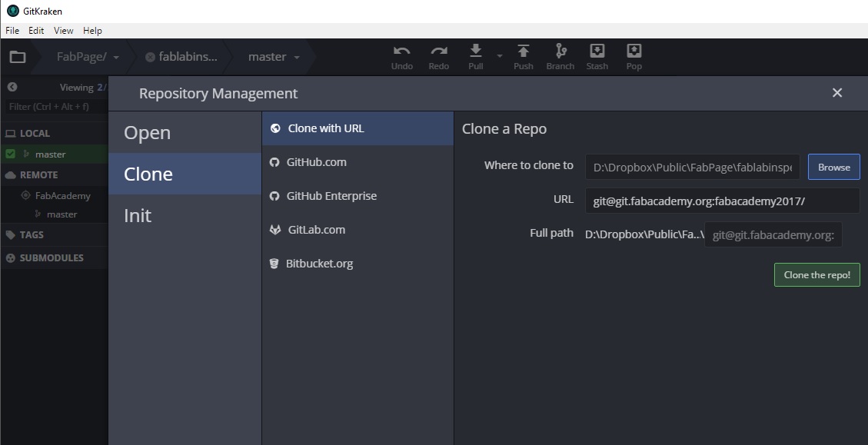This screenshot has height=445, width=868.
Task: Click the FabAcademy remote avatar icon
Action: [x=25, y=195]
